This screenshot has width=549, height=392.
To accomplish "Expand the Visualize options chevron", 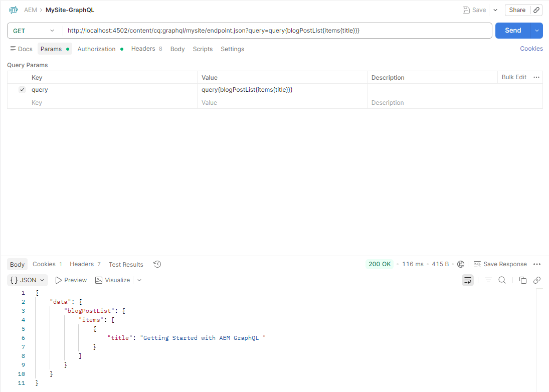I will coord(139,280).
